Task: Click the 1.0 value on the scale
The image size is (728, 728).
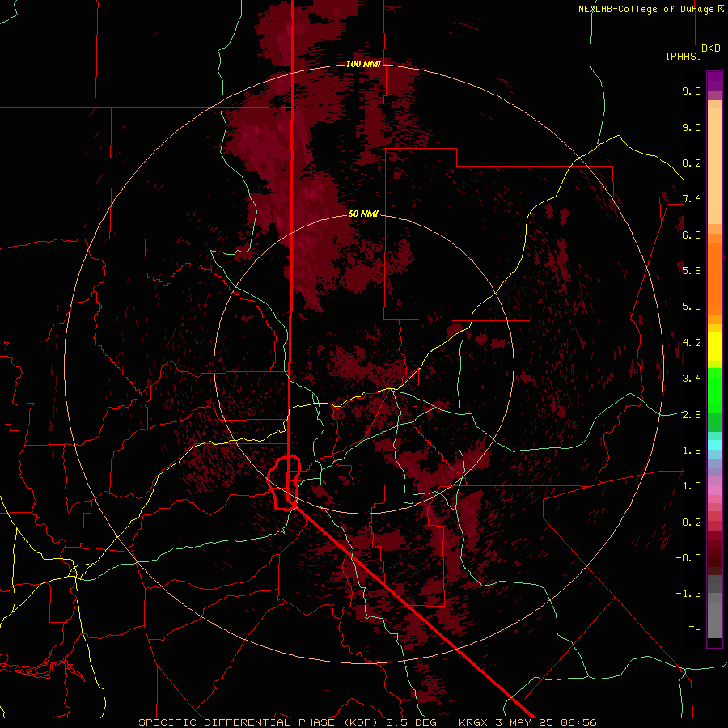Action: pyautogui.click(x=692, y=486)
